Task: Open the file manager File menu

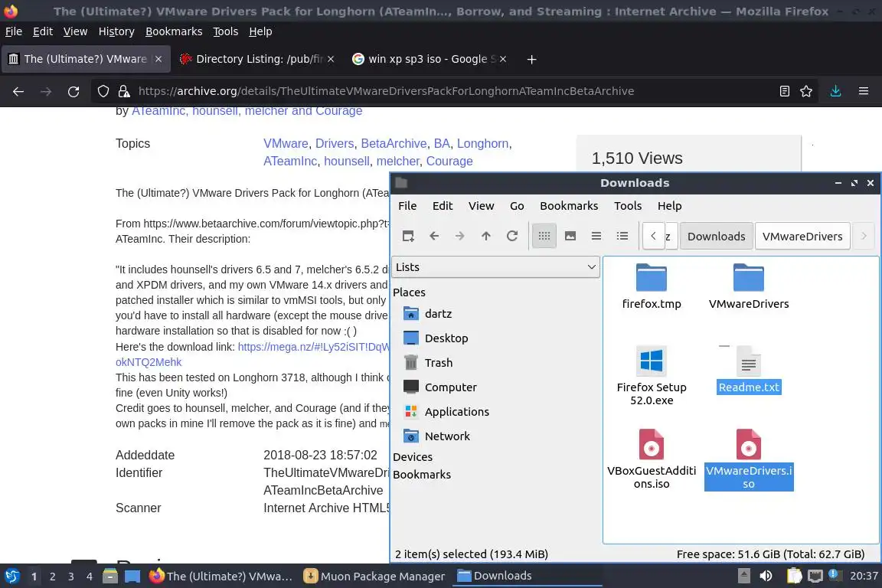Action: [x=407, y=206]
